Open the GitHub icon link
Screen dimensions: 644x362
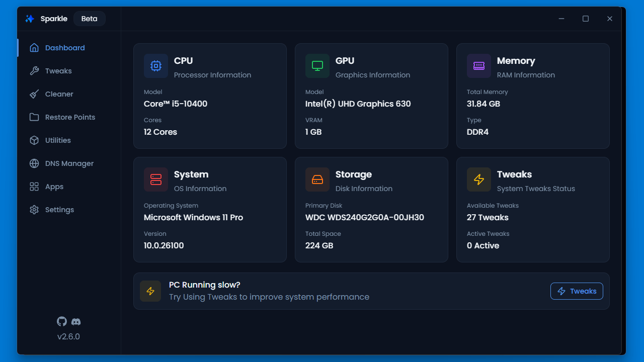(x=62, y=321)
